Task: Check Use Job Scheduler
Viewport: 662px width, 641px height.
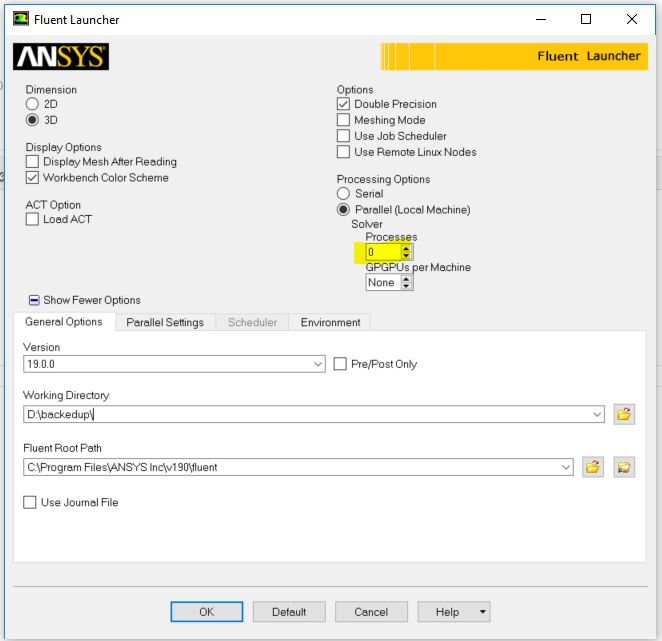Action: tap(343, 136)
